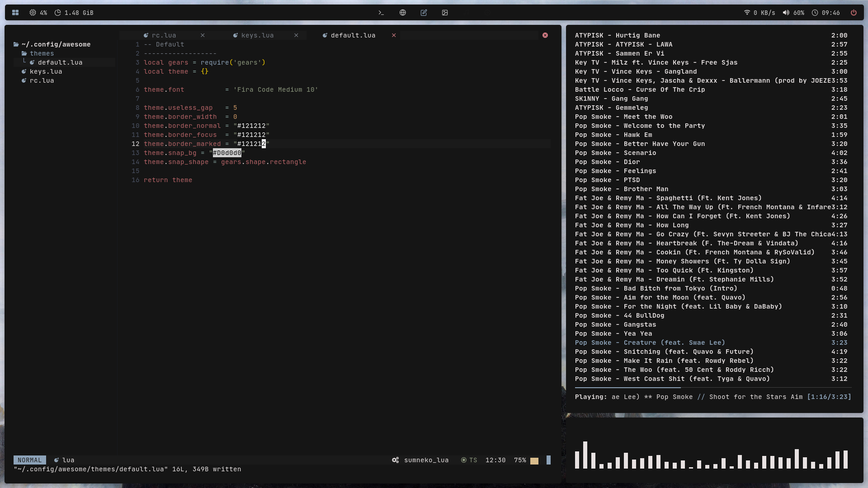868x488 pixels.
Task: Select song Pop Smoke - Meet the Woo
Action: [711, 117]
